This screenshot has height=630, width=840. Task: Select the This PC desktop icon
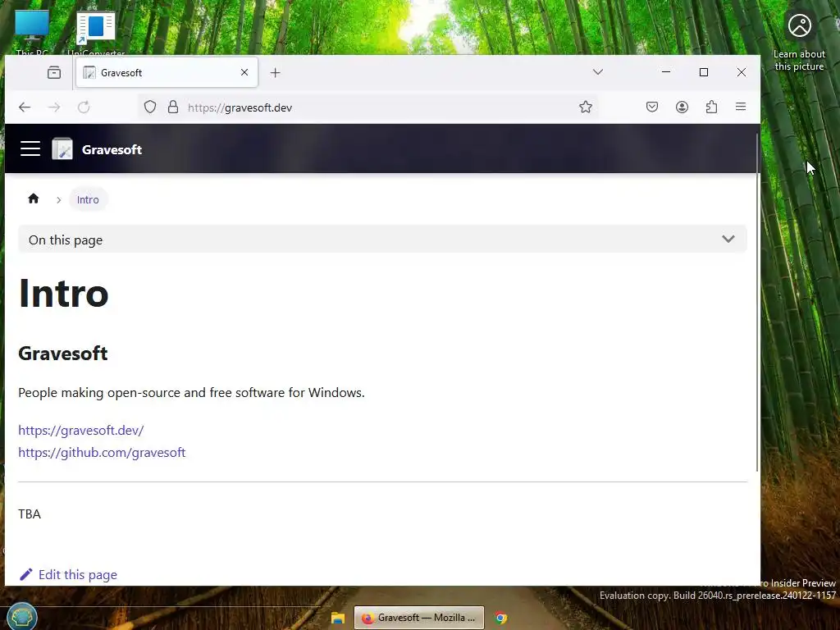tap(32, 32)
